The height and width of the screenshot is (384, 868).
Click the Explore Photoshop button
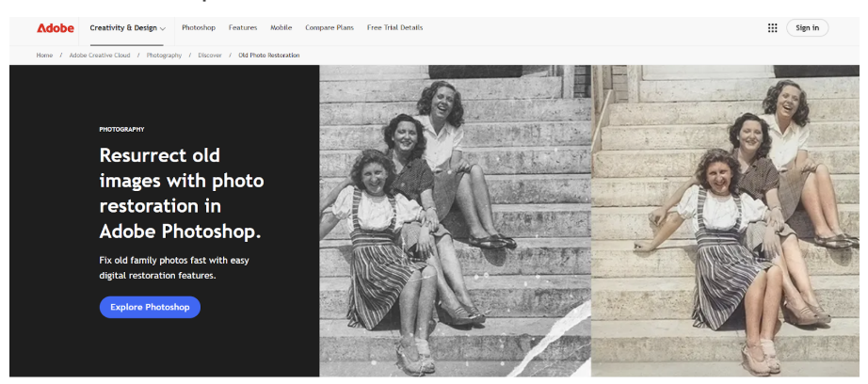(x=150, y=307)
